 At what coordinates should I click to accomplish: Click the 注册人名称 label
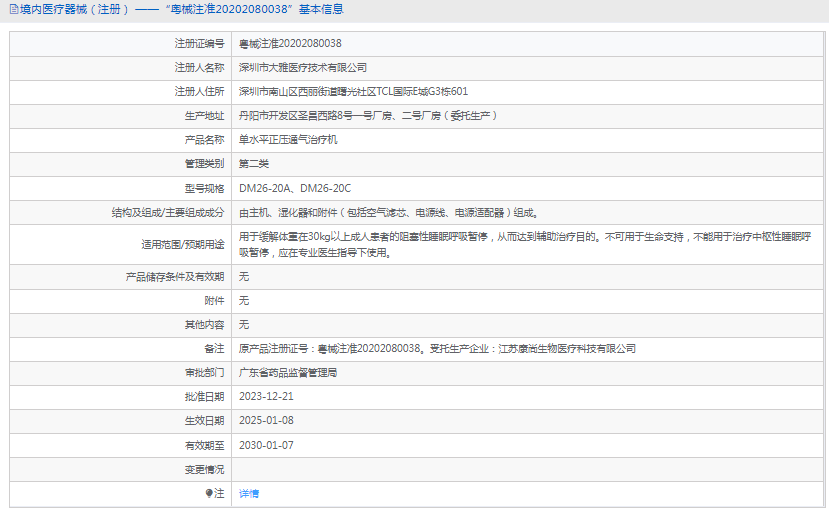[199, 68]
